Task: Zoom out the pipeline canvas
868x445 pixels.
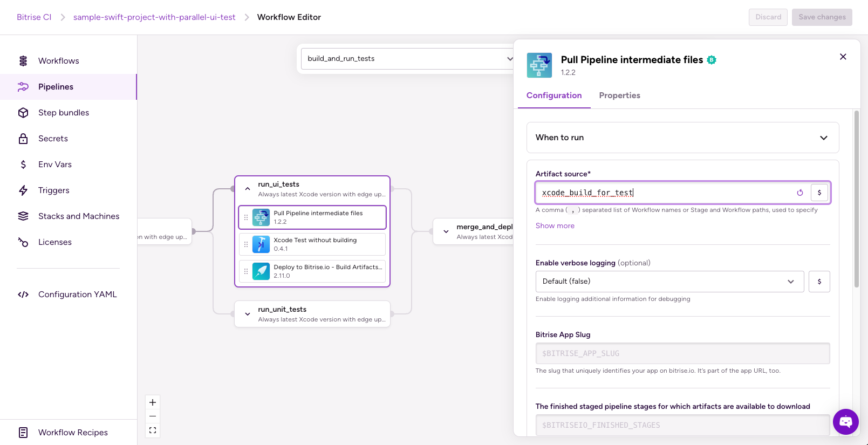Action: (x=153, y=416)
